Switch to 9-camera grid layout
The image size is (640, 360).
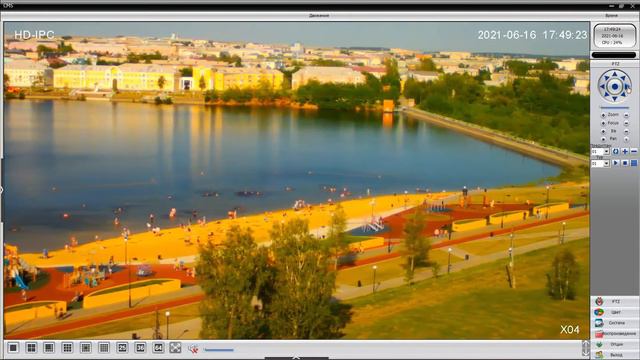pyautogui.click(x=67, y=348)
